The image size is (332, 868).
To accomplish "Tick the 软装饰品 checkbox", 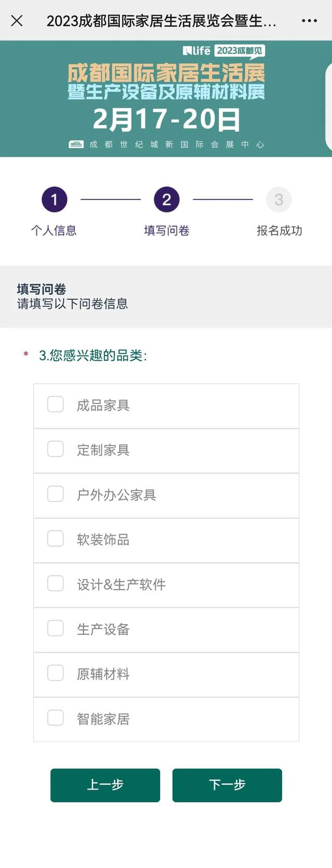I will point(56,538).
